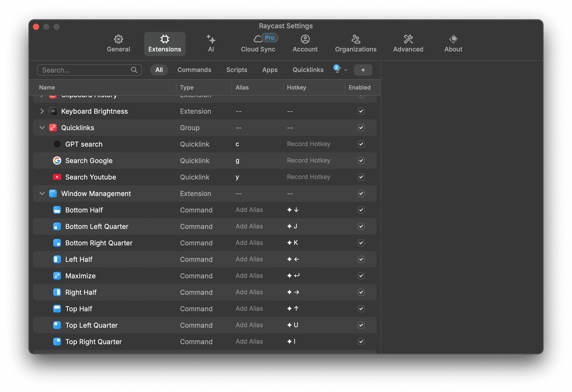Viewport: 572px width, 392px height.
Task: Collapse the Quicklinks group
Action: pos(42,128)
